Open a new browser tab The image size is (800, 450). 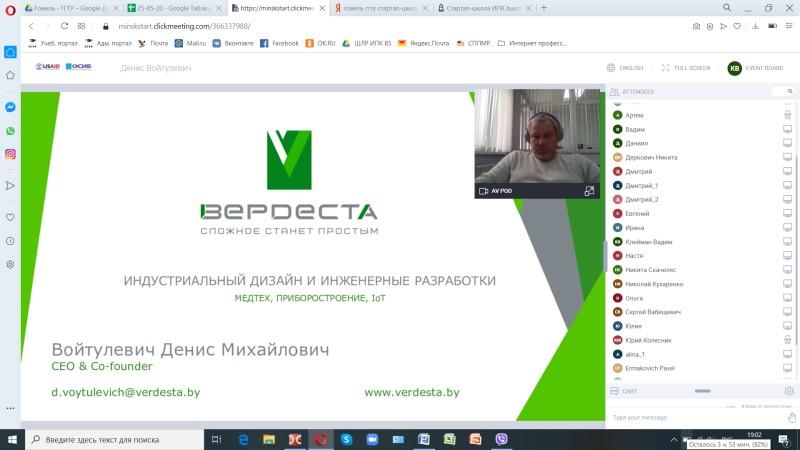(544, 8)
